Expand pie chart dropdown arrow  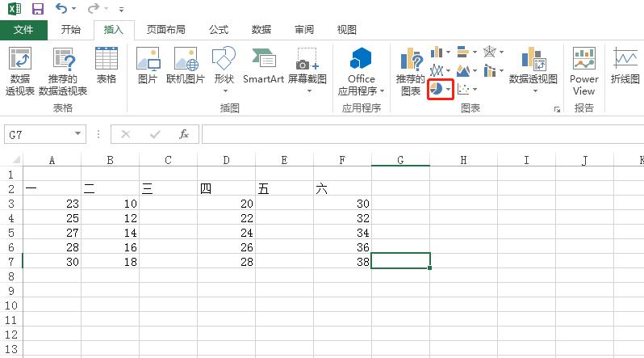pos(448,89)
